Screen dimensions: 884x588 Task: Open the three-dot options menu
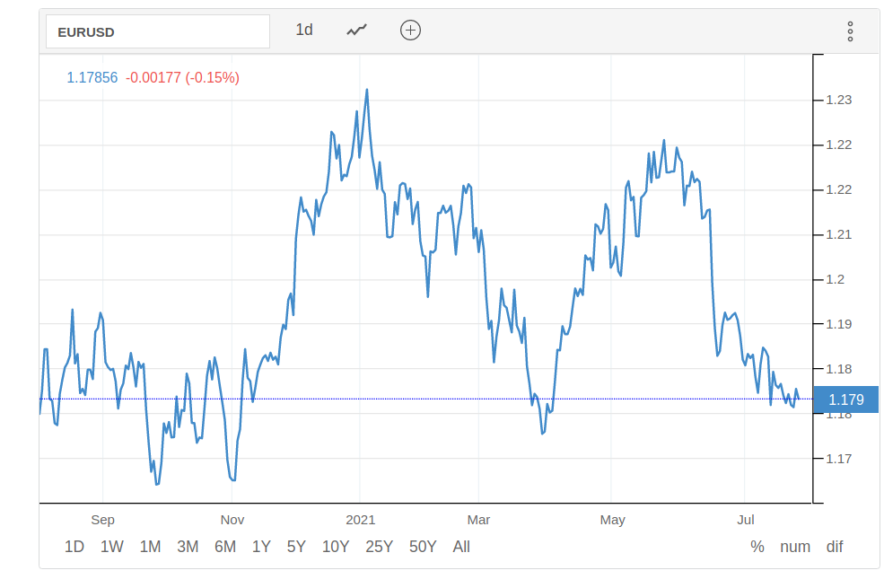850,31
